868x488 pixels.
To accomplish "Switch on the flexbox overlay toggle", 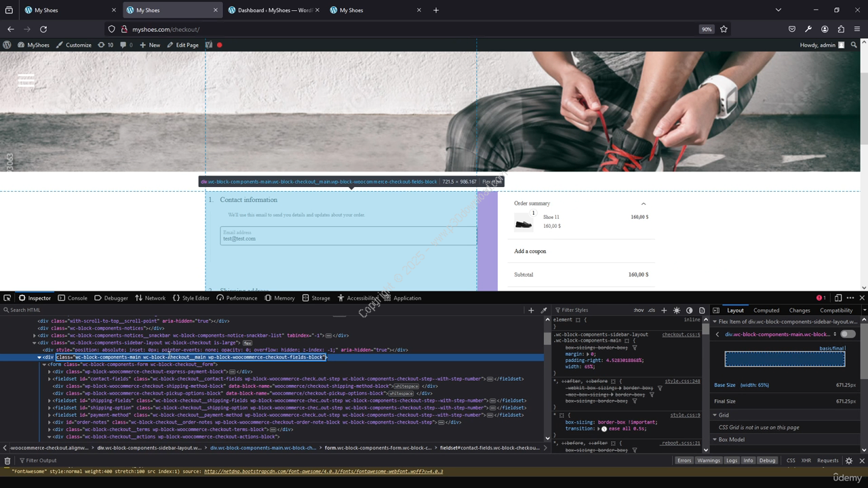I will (848, 334).
